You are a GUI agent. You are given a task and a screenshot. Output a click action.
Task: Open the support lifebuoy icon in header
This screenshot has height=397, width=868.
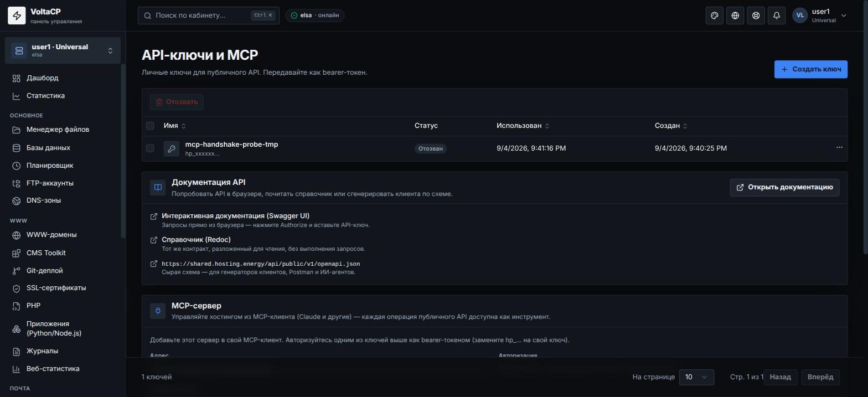point(756,16)
